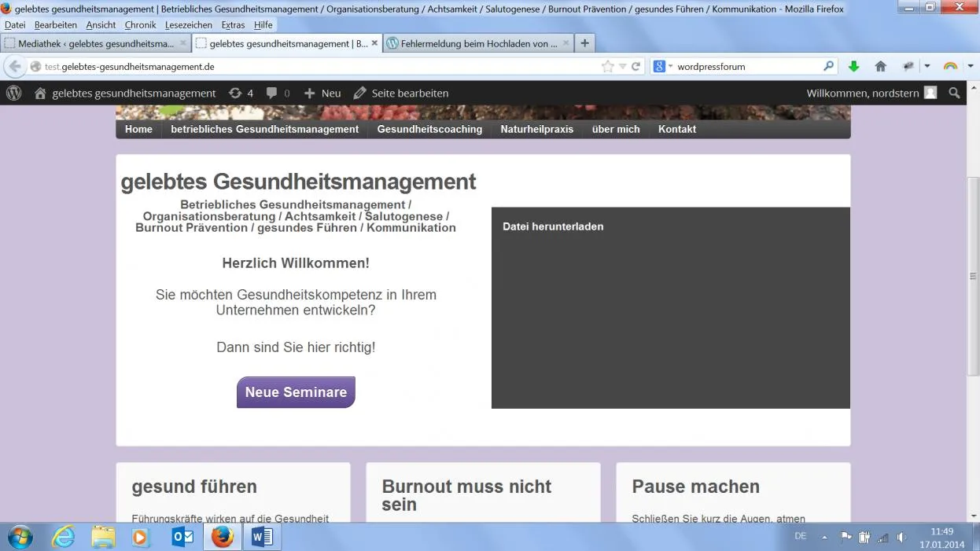Open Firefox downloads green arrow icon
Screen dimensions: 980x551
coord(853,67)
